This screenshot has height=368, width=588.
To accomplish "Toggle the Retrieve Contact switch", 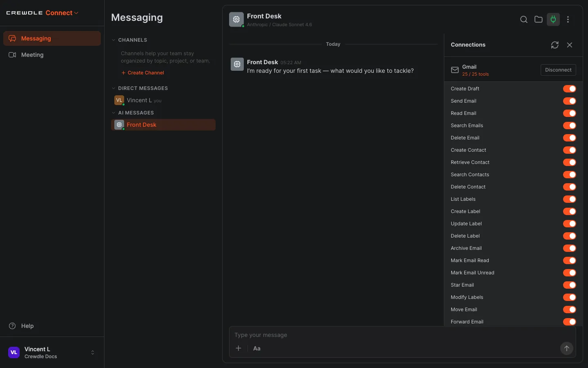I will pyautogui.click(x=569, y=162).
